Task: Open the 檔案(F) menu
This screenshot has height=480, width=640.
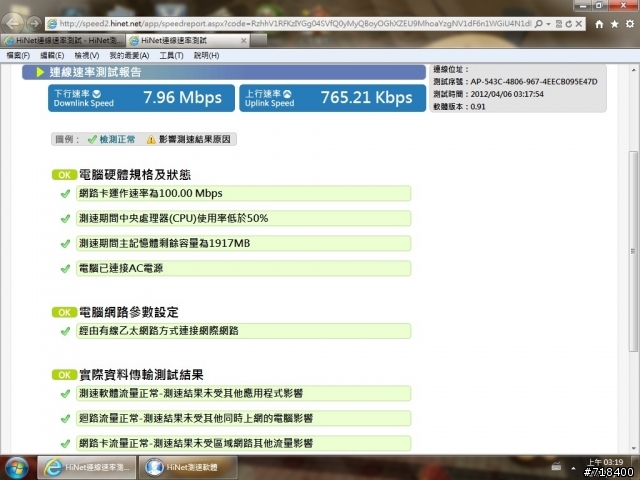Action: (18, 56)
